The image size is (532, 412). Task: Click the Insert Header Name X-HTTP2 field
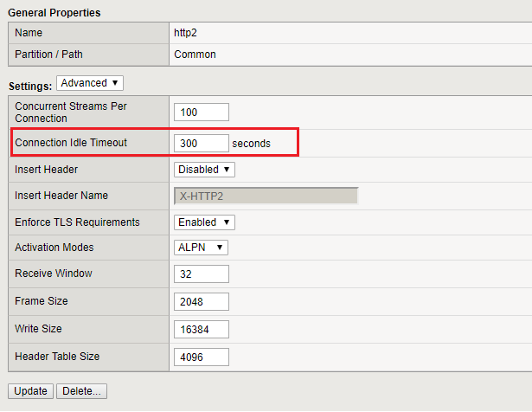pos(266,196)
